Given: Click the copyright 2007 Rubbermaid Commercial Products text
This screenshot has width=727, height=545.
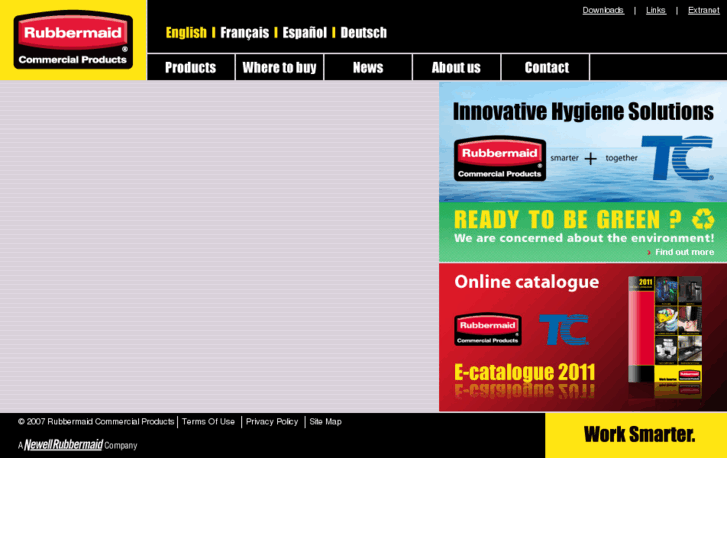Looking at the screenshot, I should [x=96, y=422].
